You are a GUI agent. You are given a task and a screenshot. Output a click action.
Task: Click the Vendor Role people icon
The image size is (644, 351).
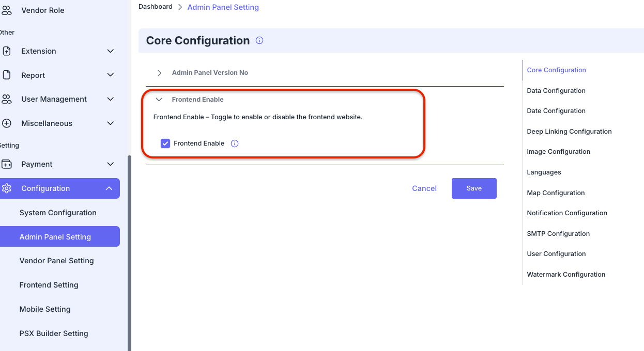tap(7, 10)
